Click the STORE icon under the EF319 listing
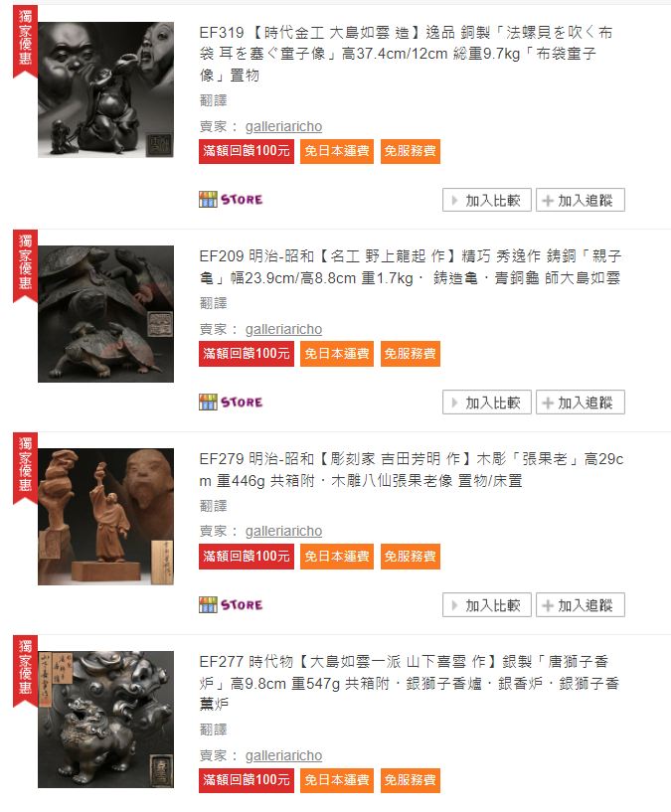This screenshot has height=812, width=671. [x=231, y=200]
